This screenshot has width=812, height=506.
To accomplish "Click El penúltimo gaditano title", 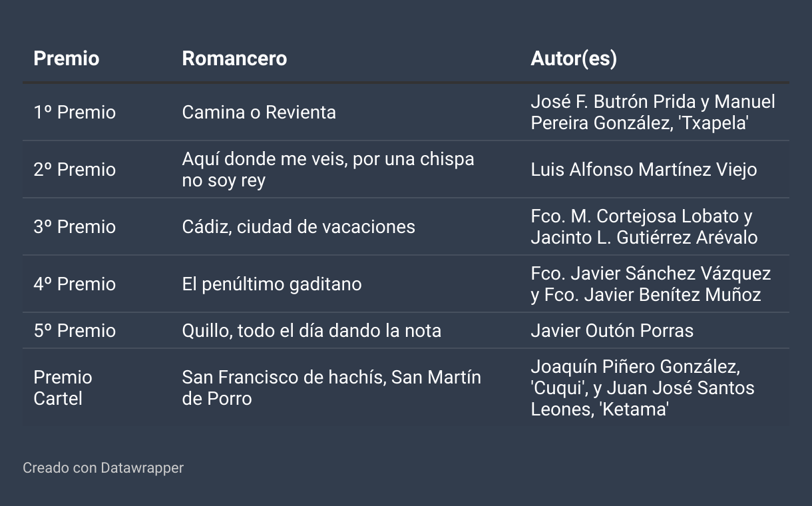I will pos(272,284).
